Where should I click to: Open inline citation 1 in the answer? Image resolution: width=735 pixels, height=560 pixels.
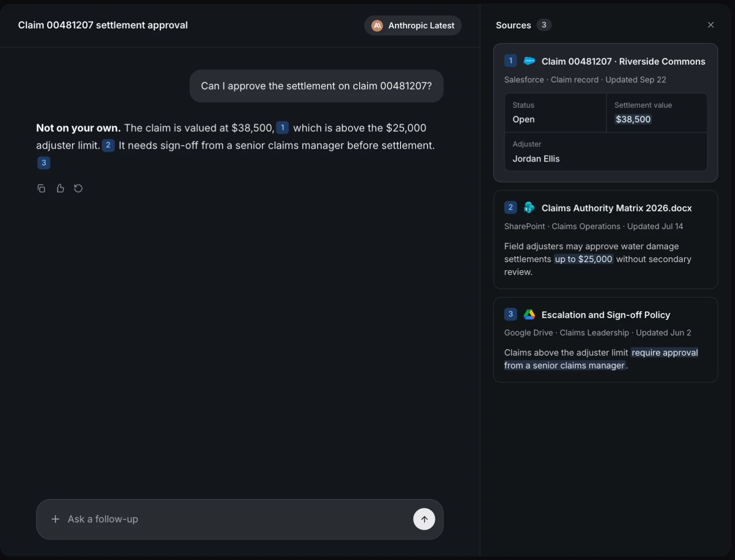click(x=283, y=128)
